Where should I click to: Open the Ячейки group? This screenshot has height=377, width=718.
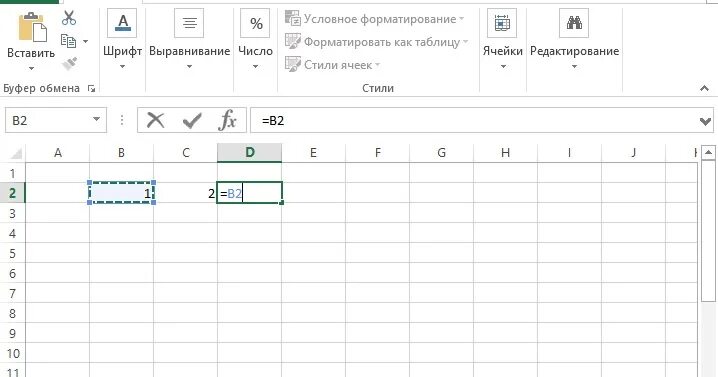click(502, 39)
